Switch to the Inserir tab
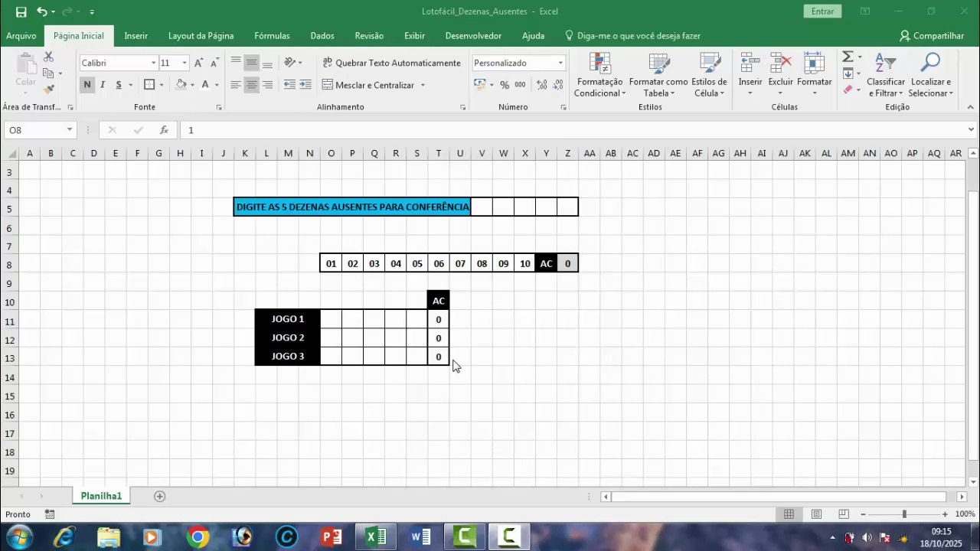This screenshot has width=980, height=551. (x=136, y=36)
